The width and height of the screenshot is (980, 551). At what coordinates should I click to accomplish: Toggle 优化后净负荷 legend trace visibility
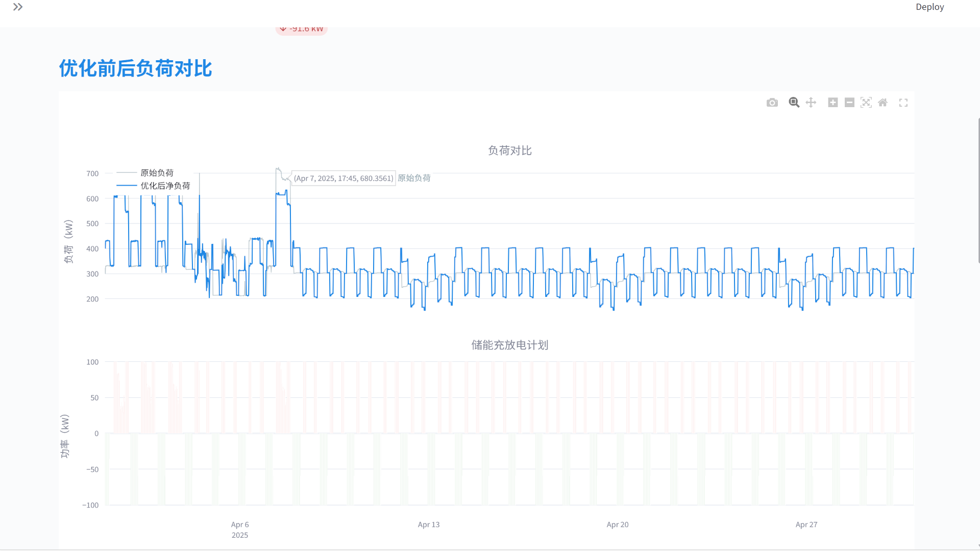pos(154,186)
